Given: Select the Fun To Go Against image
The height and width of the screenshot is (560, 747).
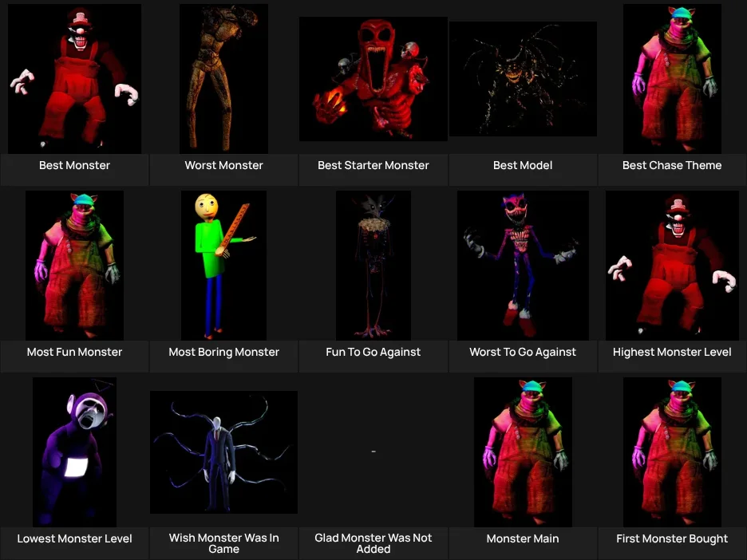Looking at the screenshot, I should tap(373, 265).
